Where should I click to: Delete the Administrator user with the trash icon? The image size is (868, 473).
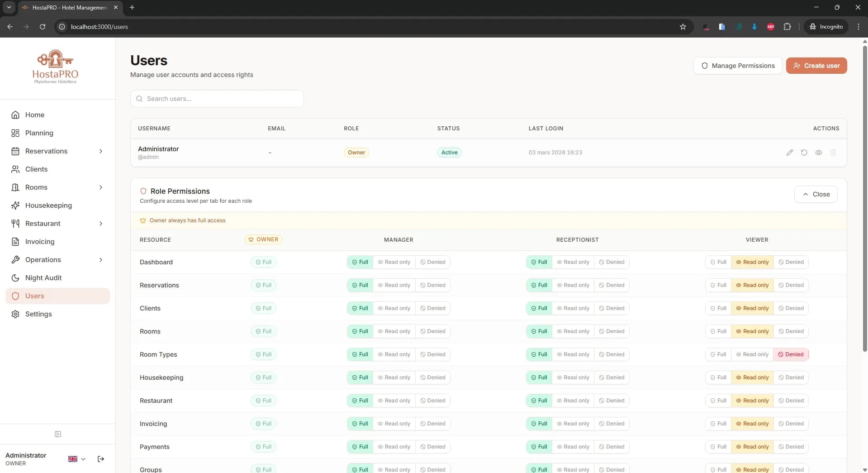tap(834, 153)
